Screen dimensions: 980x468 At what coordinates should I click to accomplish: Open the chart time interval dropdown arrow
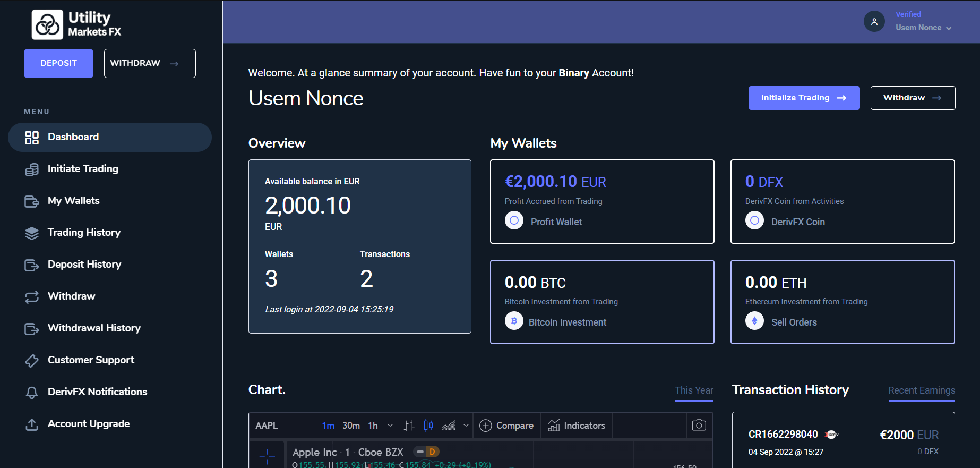[390, 426]
